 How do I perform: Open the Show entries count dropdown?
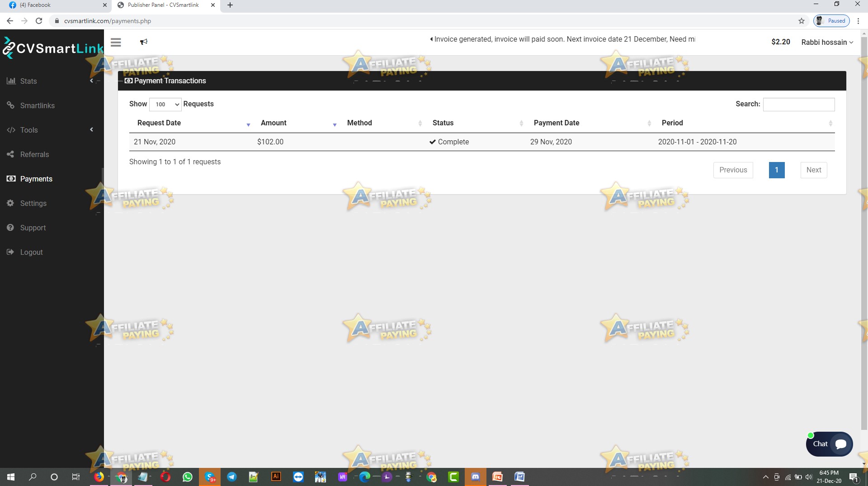(165, 104)
